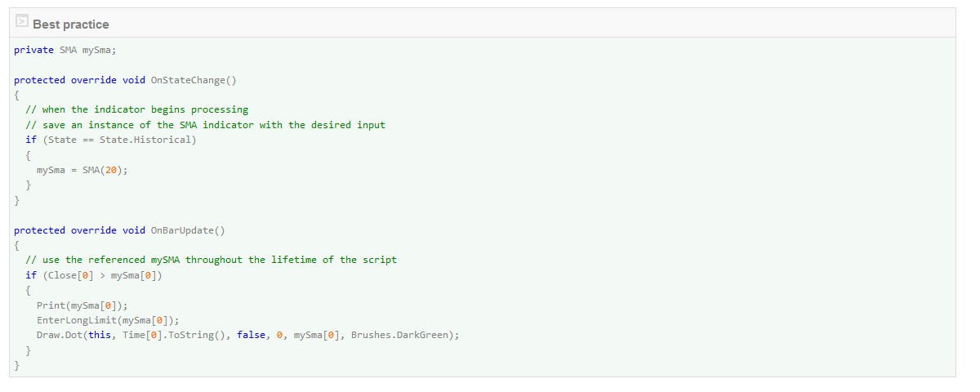Click the 'save an instance of the SMA' comment
The image size is (980, 392).
205,125
